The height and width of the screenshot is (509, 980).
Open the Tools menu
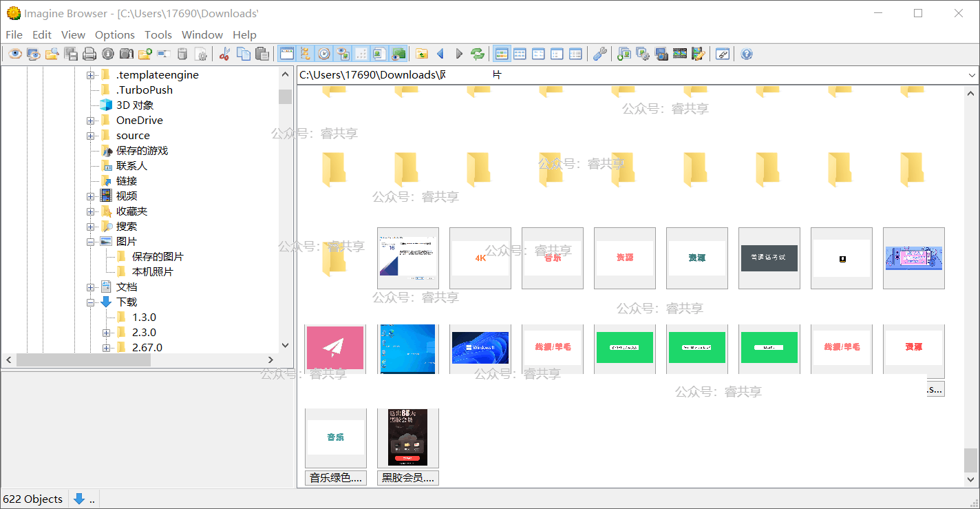coord(158,34)
